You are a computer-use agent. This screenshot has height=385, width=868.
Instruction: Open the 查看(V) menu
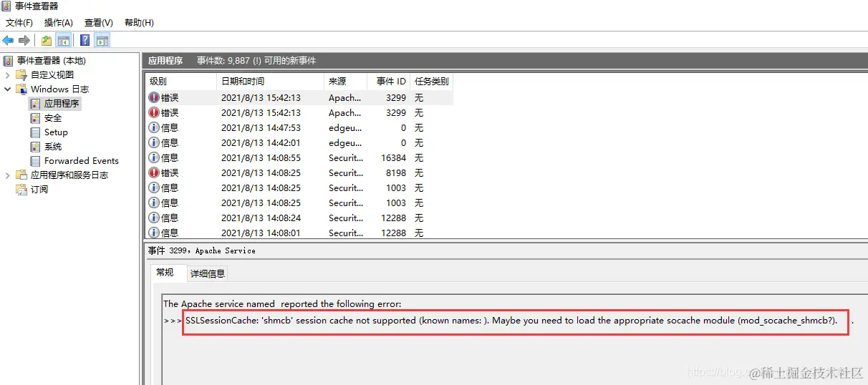click(x=99, y=23)
